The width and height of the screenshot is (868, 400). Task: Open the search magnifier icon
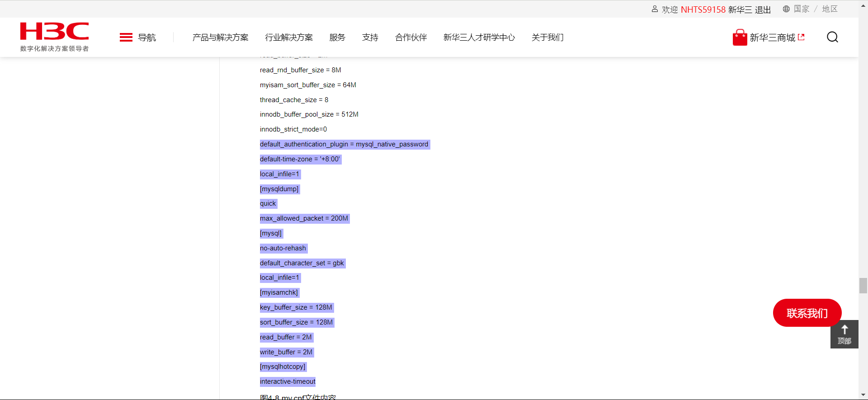tap(832, 37)
